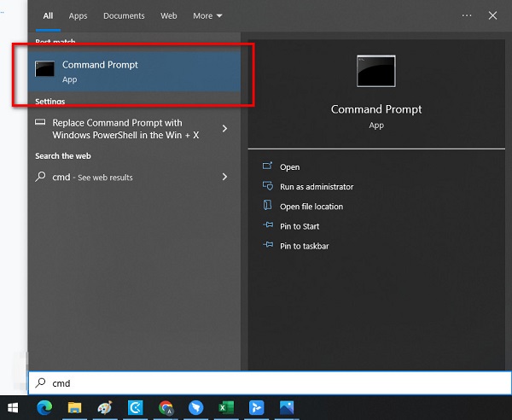Launch Microsoft Edge from the taskbar
This screenshot has height=420, width=512.
point(44,407)
